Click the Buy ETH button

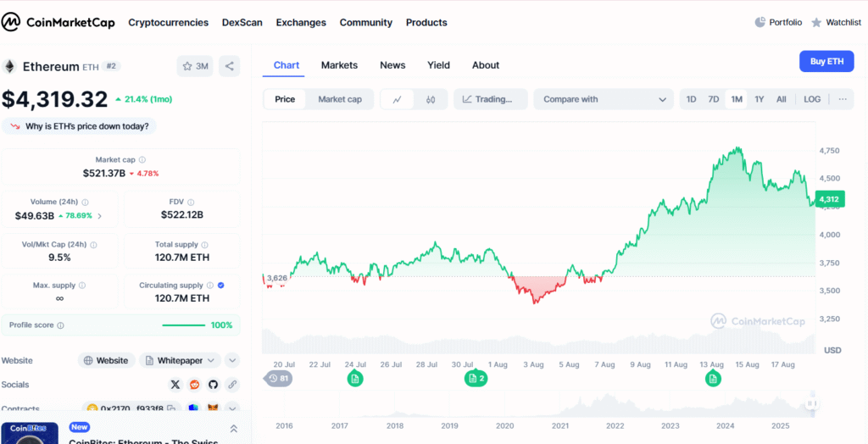point(826,61)
